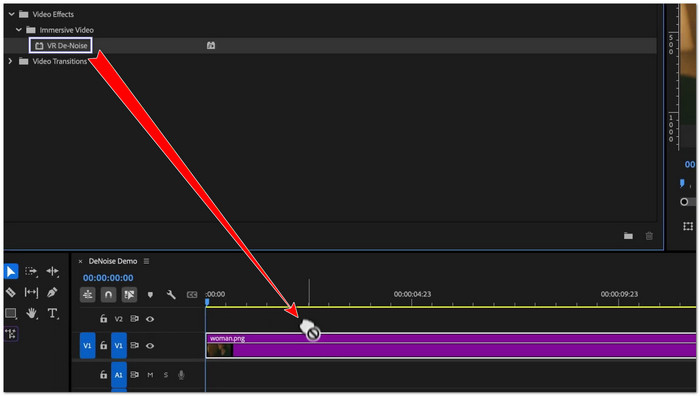Click the program monitor blue timecode

point(690,164)
